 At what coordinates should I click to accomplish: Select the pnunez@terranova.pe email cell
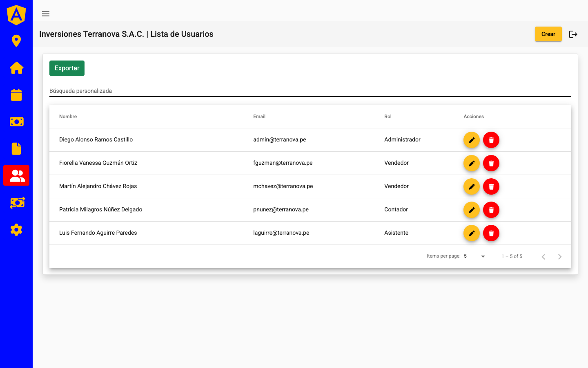coord(281,210)
